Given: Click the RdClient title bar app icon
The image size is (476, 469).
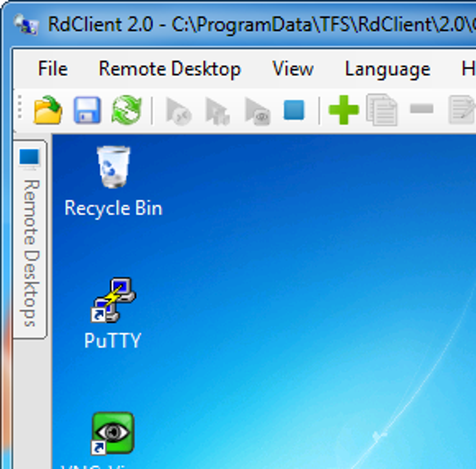Looking at the screenshot, I should (x=27, y=24).
